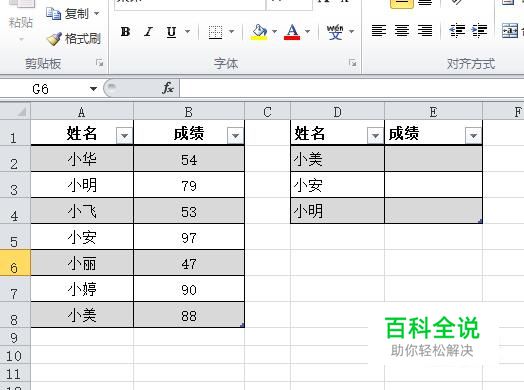Open filter dropdown for 姓名 in A1
The image size is (524, 390).
coord(125,136)
